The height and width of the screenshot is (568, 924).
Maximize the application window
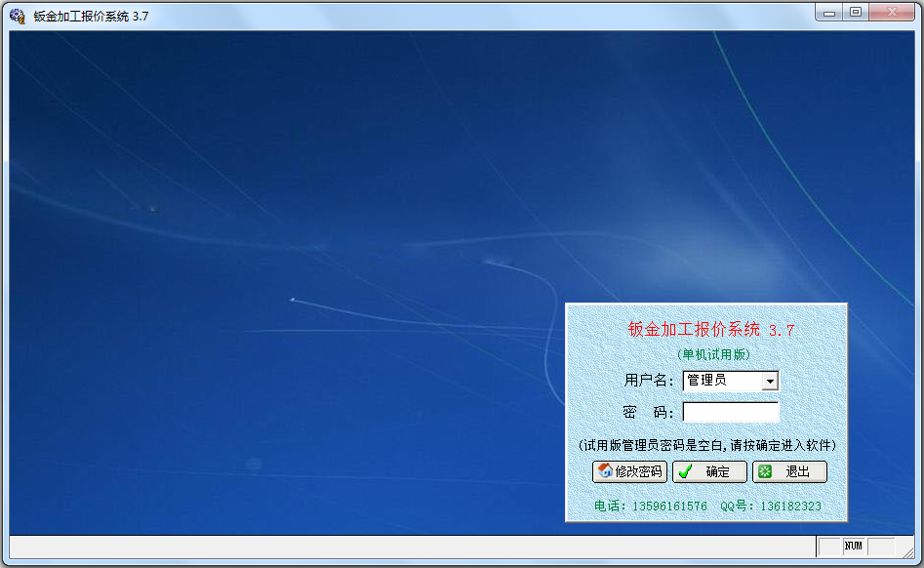856,13
